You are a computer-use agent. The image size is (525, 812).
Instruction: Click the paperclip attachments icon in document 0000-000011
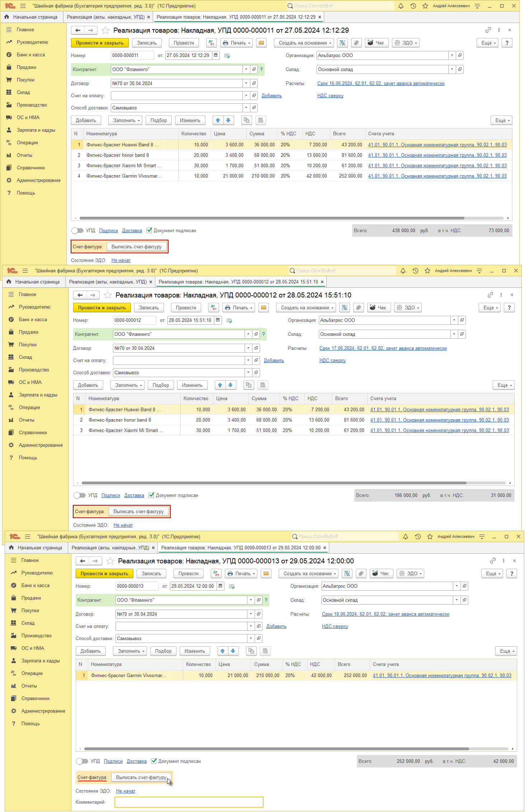click(x=356, y=43)
